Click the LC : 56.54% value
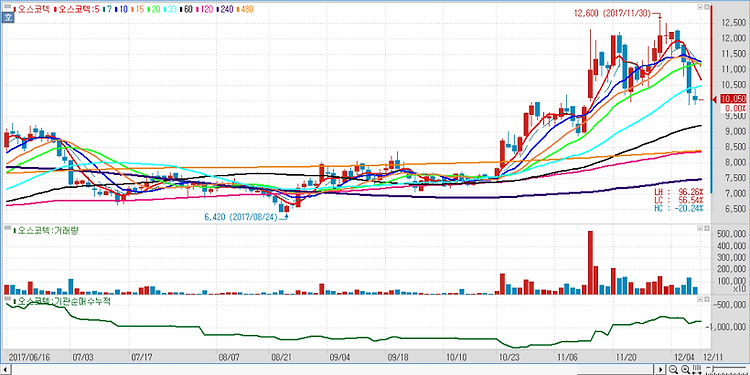750x375 pixels. [x=678, y=200]
